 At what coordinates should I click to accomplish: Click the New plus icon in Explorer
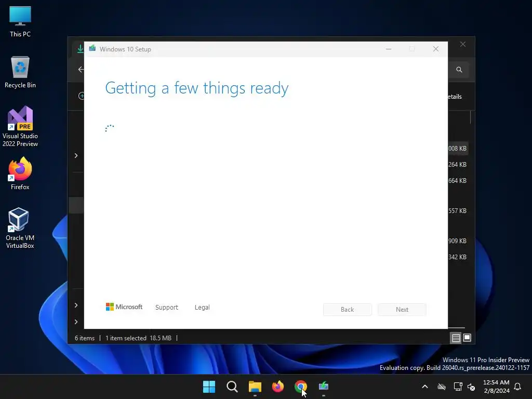[81, 96]
